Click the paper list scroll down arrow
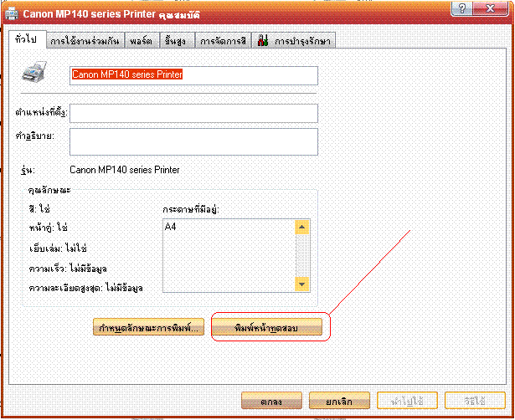The height and width of the screenshot is (420, 515). coord(301,284)
